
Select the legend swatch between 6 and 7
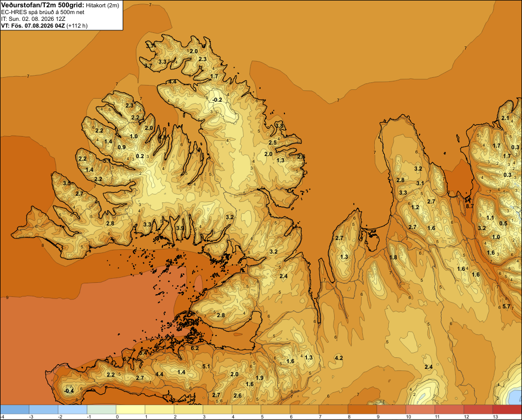click(x=304, y=410)
